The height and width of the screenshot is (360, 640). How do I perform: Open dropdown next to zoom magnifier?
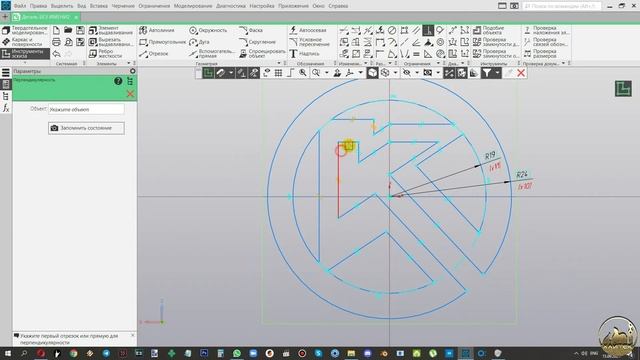coord(327,73)
